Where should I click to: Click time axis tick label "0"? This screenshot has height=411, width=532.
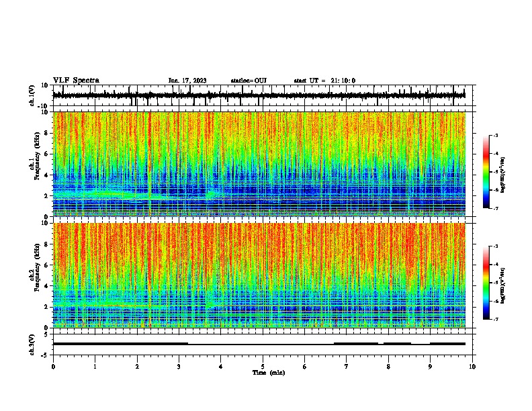click(x=53, y=367)
